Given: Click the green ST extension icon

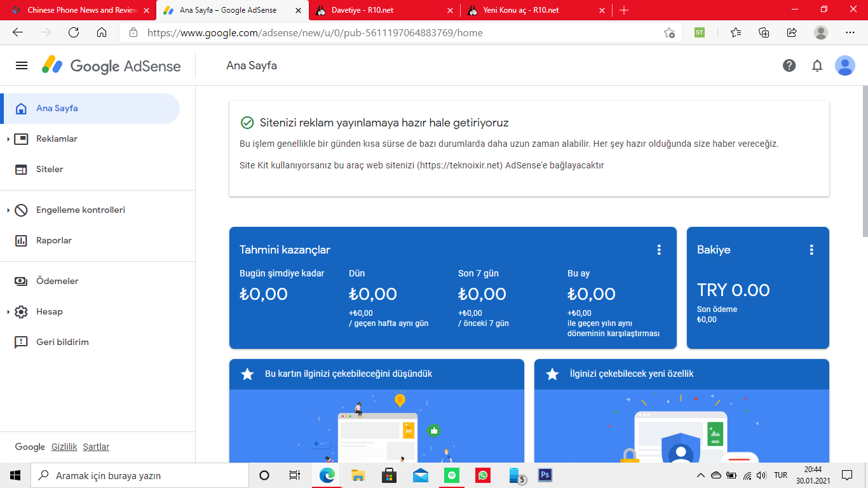Looking at the screenshot, I should (x=700, y=32).
